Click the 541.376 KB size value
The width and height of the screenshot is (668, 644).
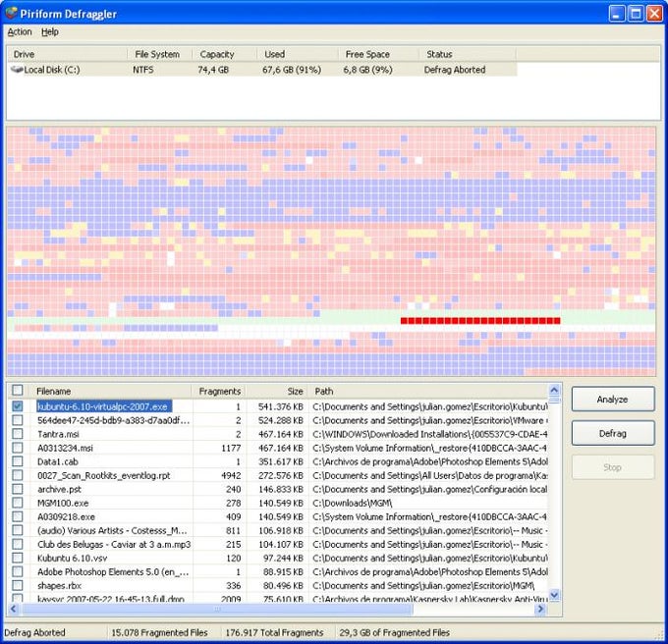280,406
